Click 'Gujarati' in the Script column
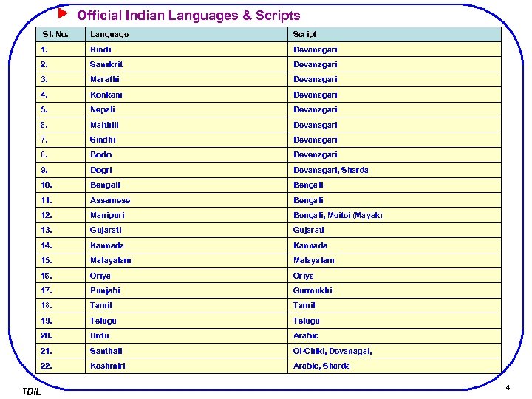Screen dimensions: 532x399 coord(395,230)
